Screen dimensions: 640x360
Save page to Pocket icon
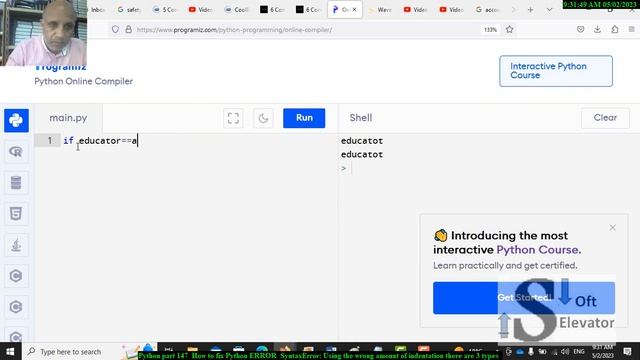(580, 29)
